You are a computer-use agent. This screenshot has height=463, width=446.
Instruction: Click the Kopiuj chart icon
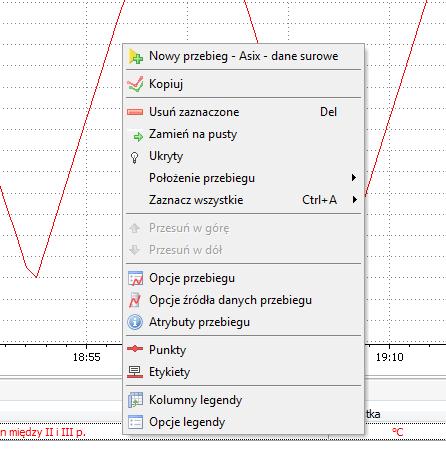135,84
